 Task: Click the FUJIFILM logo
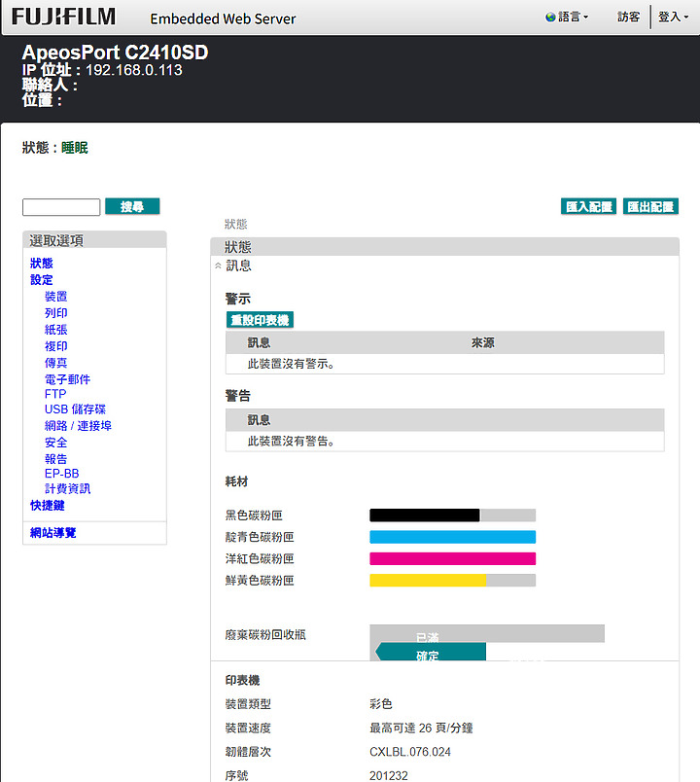pyautogui.click(x=63, y=17)
